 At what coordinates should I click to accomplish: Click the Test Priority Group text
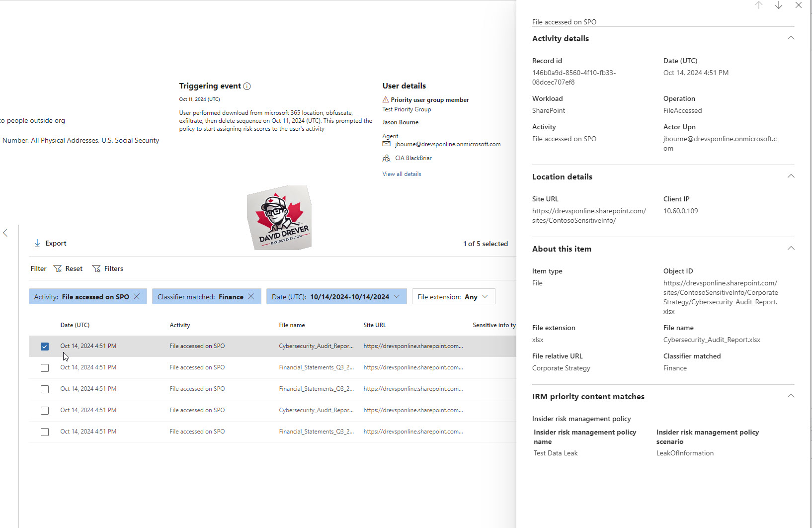(x=406, y=109)
